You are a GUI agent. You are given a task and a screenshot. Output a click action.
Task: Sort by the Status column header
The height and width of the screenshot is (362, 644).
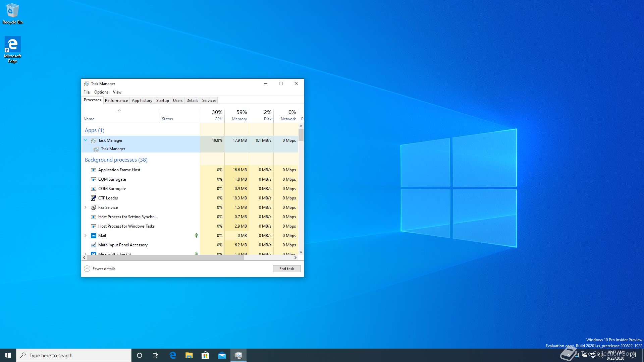tap(180, 116)
